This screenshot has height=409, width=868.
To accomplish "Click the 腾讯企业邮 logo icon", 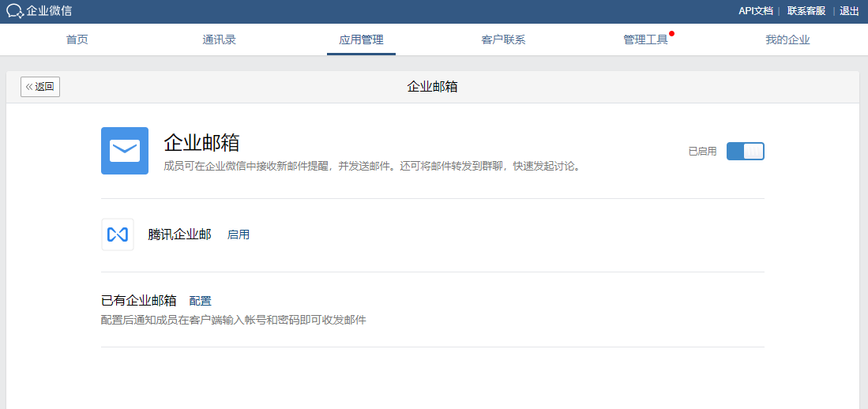I will (x=118, y=235).
